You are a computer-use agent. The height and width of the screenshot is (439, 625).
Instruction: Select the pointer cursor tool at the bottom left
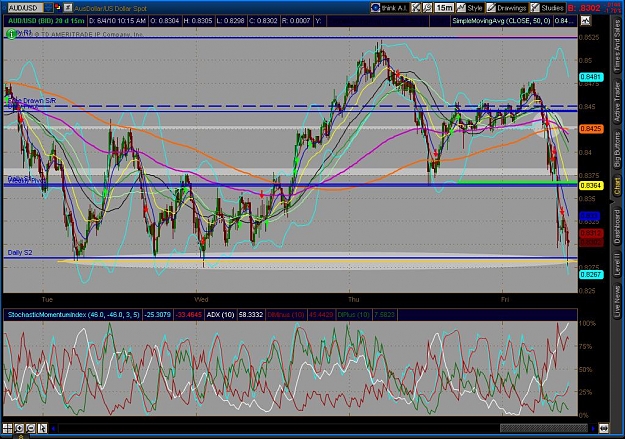tap(42, 428)
